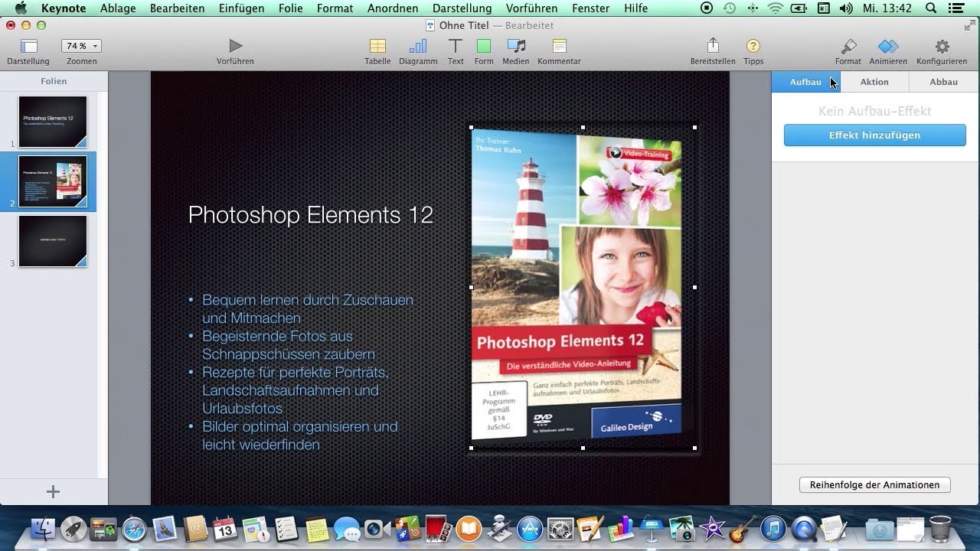Insert a shape using the Form icon
980x551 pixels.
(x=484, y=47)
